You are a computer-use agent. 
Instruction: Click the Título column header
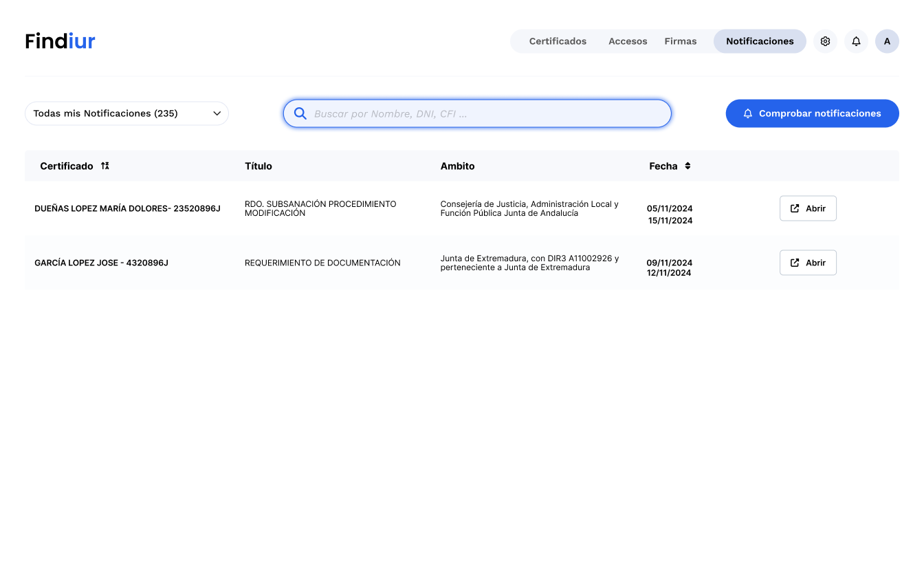click(x=258, y=166)
